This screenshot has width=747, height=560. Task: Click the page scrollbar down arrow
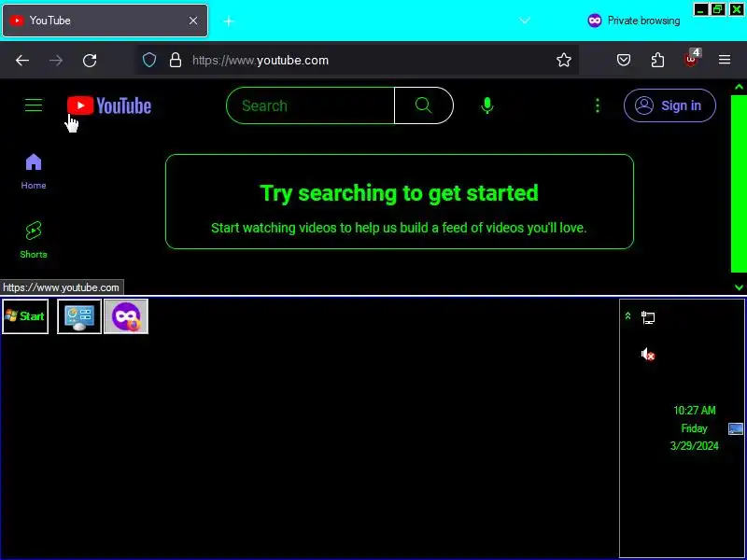tap(739, 287)
